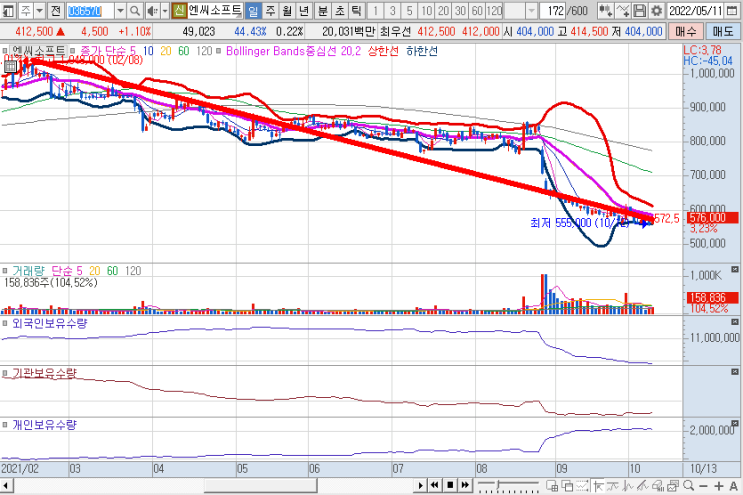Toggle 기관보유수량 legend checkbox
Viewport: 743px width, 495px height.
[5, 374]
